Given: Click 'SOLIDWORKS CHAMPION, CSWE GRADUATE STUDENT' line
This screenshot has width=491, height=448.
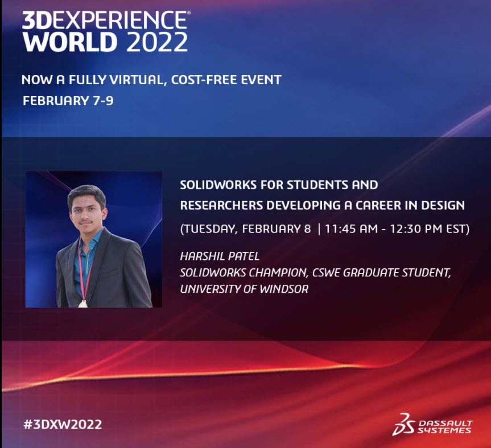Looking at the screenshot, I should [315, 273].
